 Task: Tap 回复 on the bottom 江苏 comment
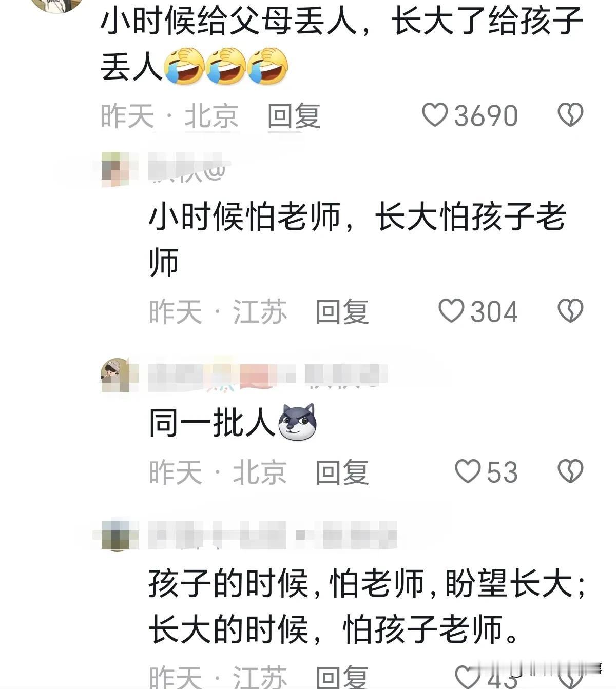[342, 678]
